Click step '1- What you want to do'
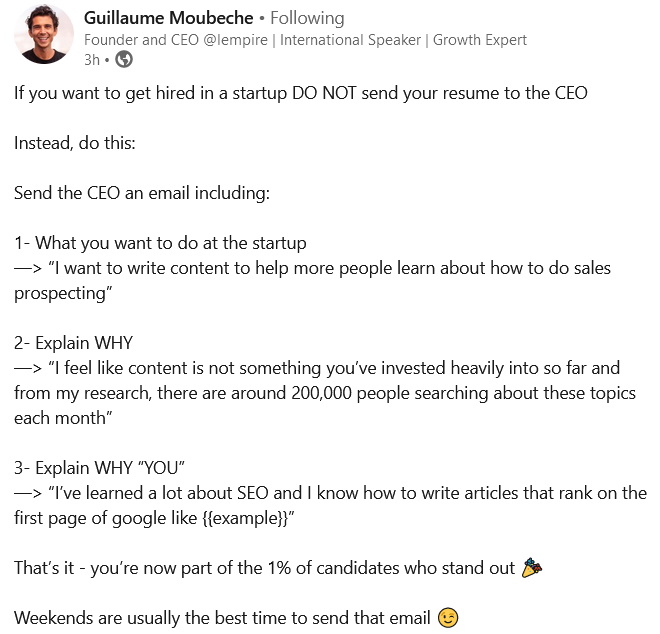This screenshot has height=634, width=660. click(160, 243)
